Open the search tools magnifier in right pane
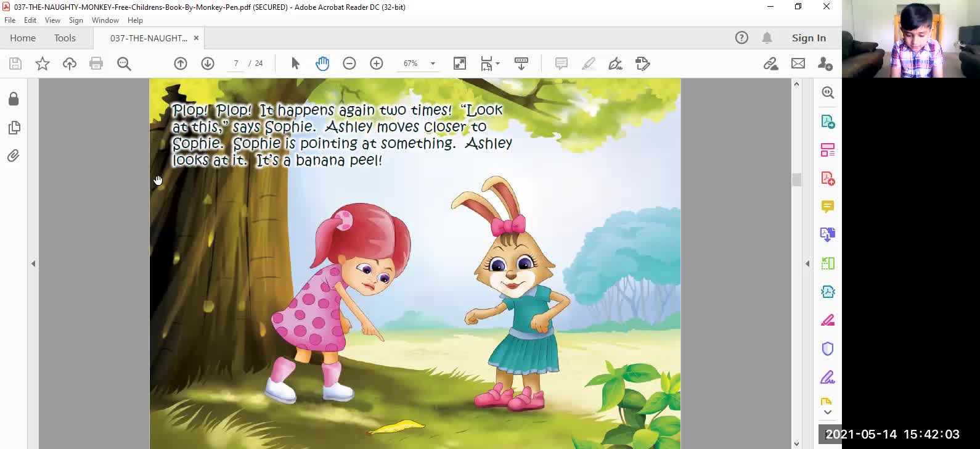Screen dimensions: 980x449 point(828,93)
